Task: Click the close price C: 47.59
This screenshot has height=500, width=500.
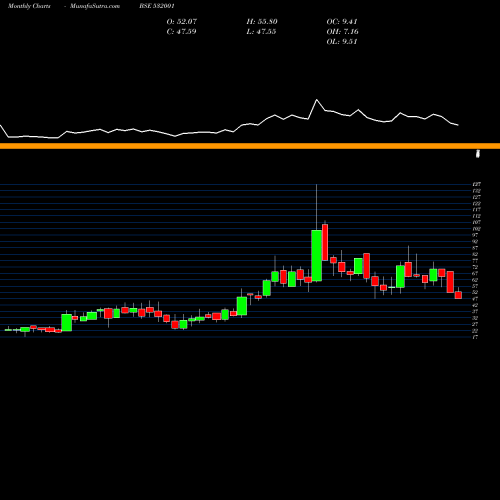Action: 181,32
